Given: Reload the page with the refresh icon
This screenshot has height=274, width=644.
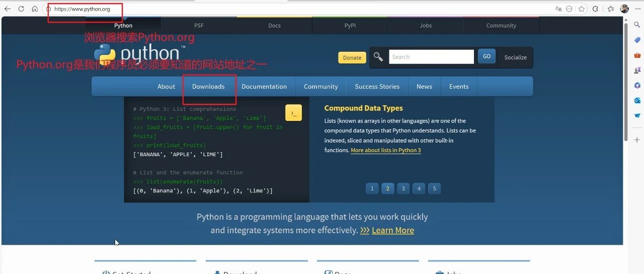Looking at the screenshot, I should 21,9.
